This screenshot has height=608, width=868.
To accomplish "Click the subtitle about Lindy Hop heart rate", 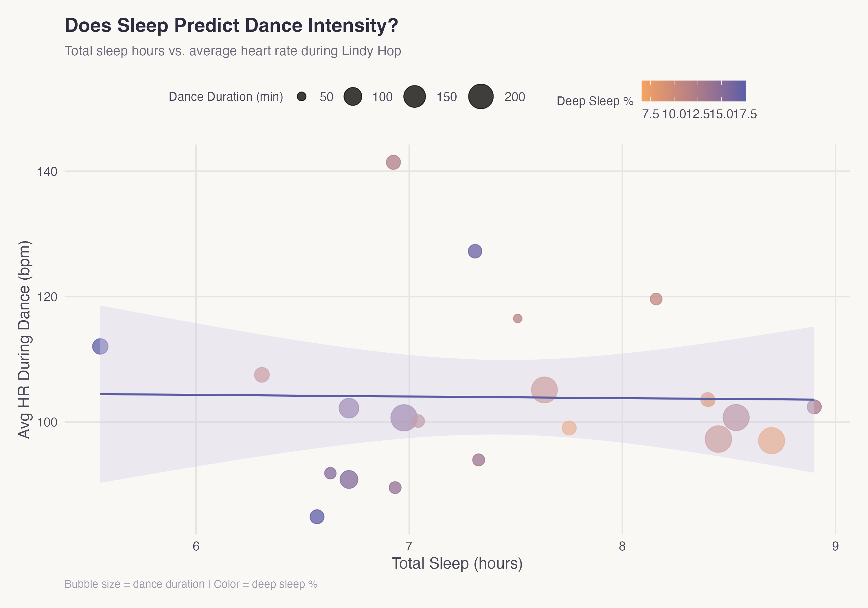I will tap(233, 51).
